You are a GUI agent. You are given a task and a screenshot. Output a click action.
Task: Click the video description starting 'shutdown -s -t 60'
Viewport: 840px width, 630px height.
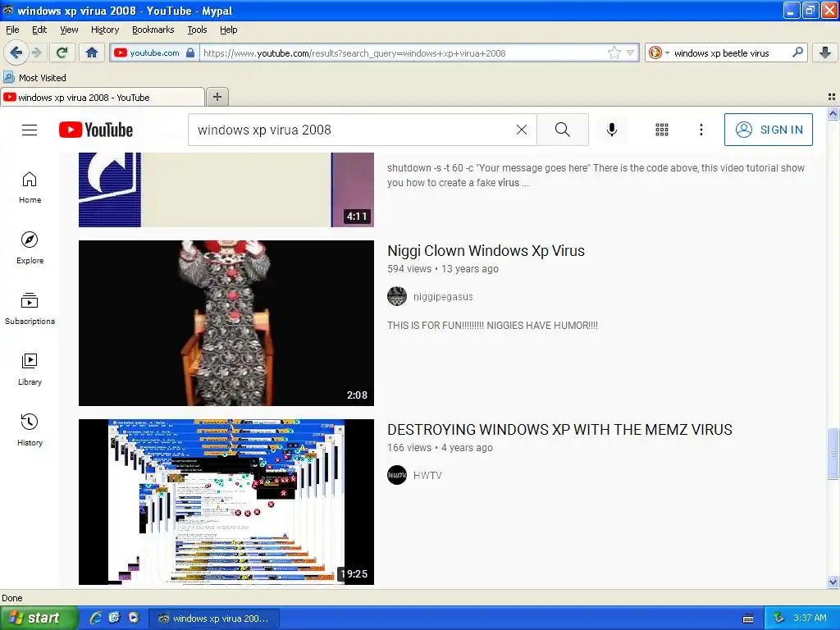tap(596, 176)
